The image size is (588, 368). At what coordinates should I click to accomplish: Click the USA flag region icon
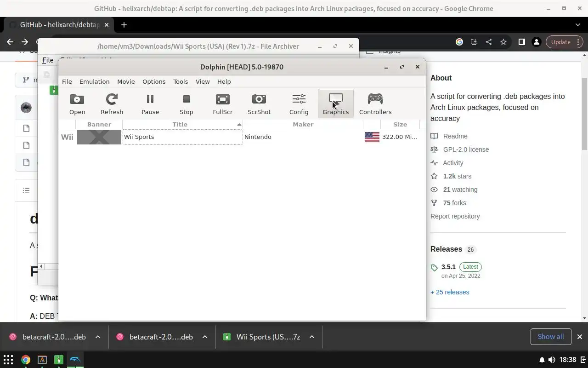click(372, 137)
